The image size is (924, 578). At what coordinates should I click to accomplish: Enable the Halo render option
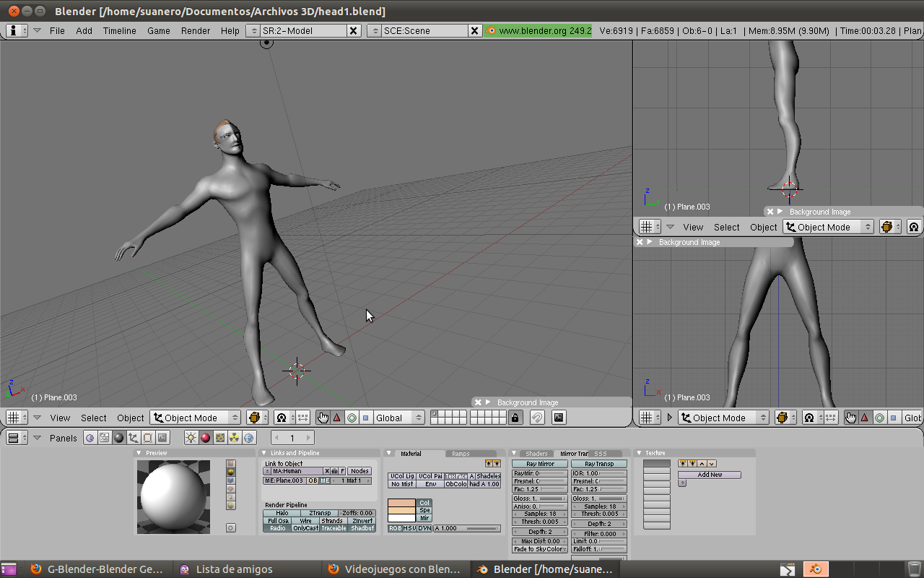pyautogui.click(x=282, y=513)
